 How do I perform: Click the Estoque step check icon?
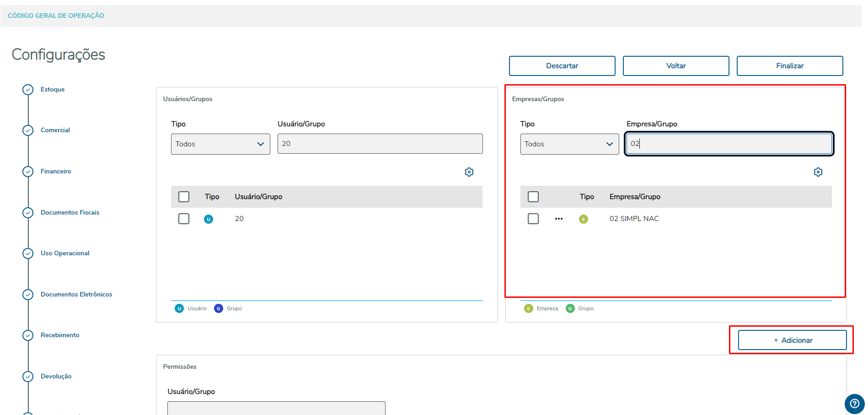coord(28,90)
